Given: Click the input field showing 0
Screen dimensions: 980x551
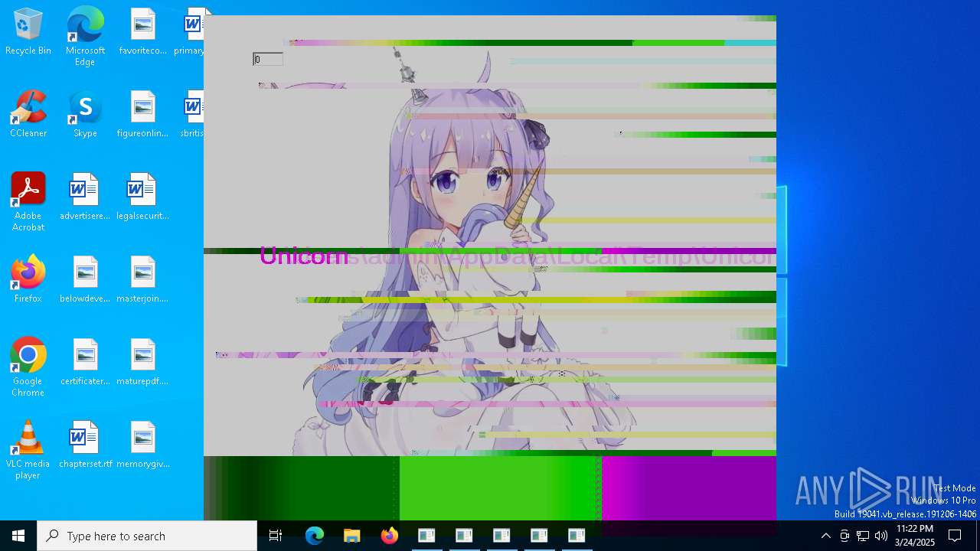Looking at the screenshot, I should pos(268,59).
